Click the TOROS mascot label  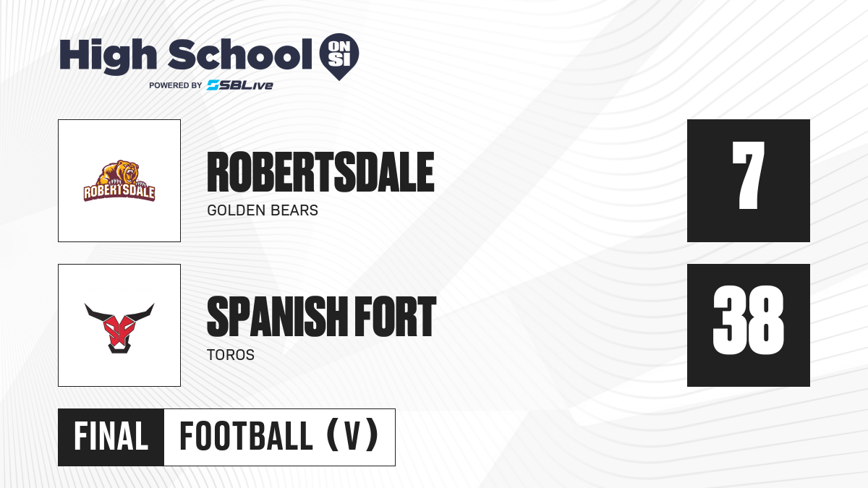231,356
